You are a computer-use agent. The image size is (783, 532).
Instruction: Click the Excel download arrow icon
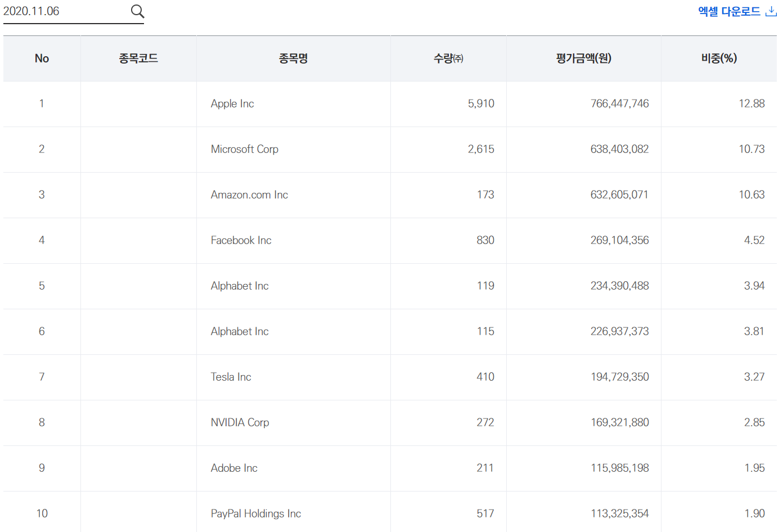point(771,11)
